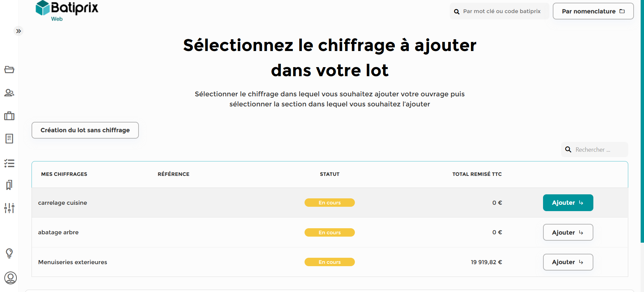This screenshot has height=292, width=644.
Task: Open the briefcase icon in sidebar
Action: (9, 116)
